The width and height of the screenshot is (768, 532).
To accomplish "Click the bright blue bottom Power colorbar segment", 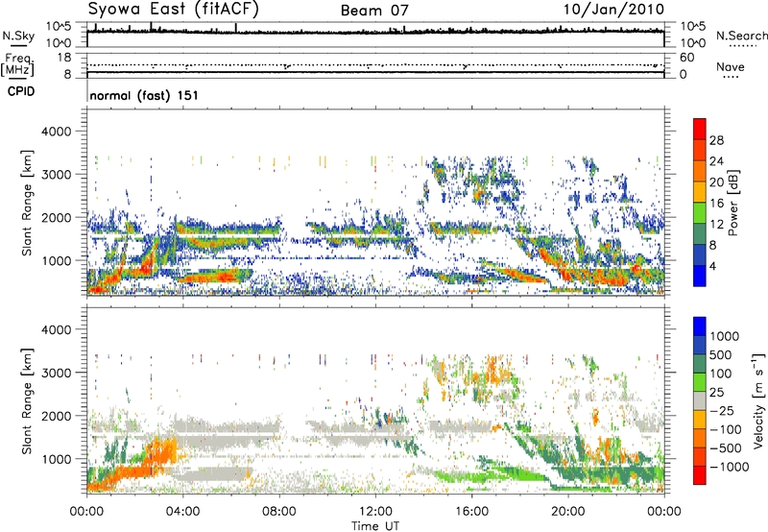I will [x=700, y=277].
